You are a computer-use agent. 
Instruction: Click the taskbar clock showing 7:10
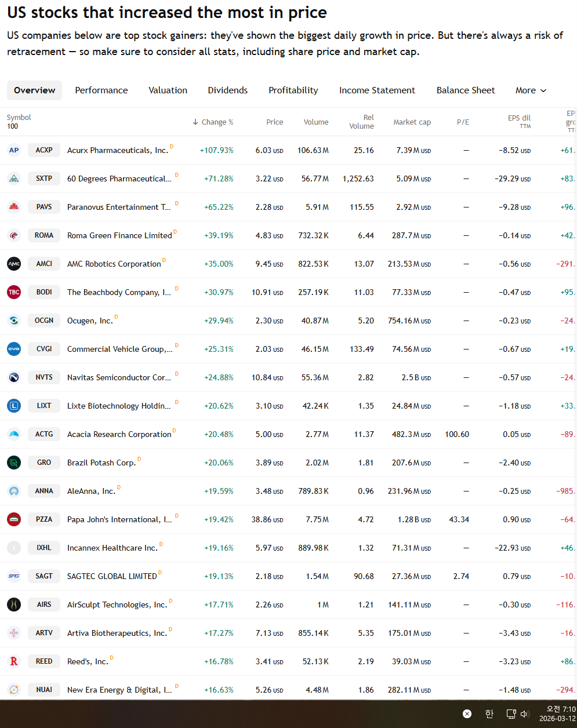click(557, 714)
